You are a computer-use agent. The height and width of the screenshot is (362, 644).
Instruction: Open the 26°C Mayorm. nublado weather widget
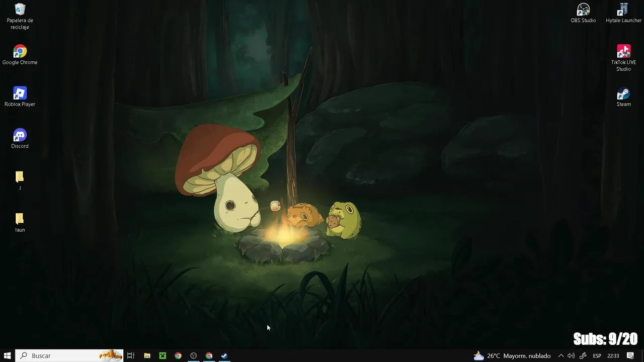512,355
